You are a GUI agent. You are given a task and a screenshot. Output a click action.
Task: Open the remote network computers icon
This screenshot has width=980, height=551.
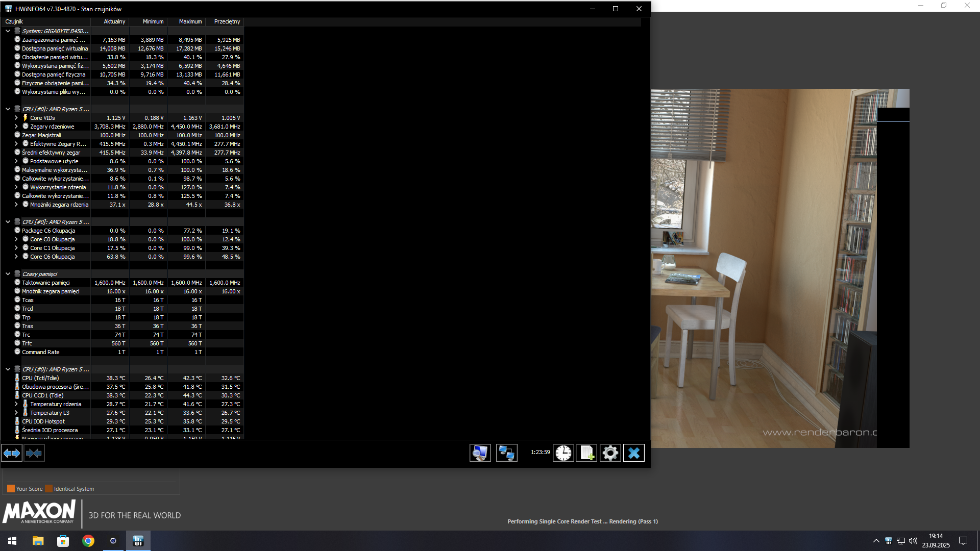(x=506, y=453)
